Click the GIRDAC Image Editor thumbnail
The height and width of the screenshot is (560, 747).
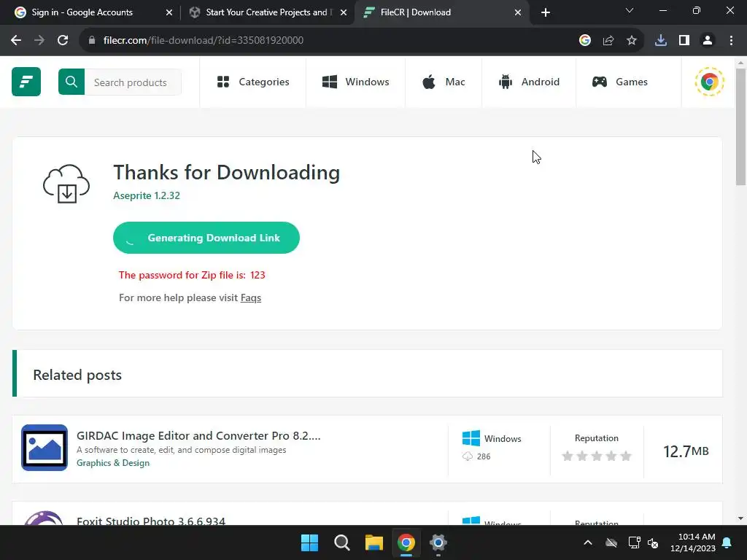click(44, 448)
